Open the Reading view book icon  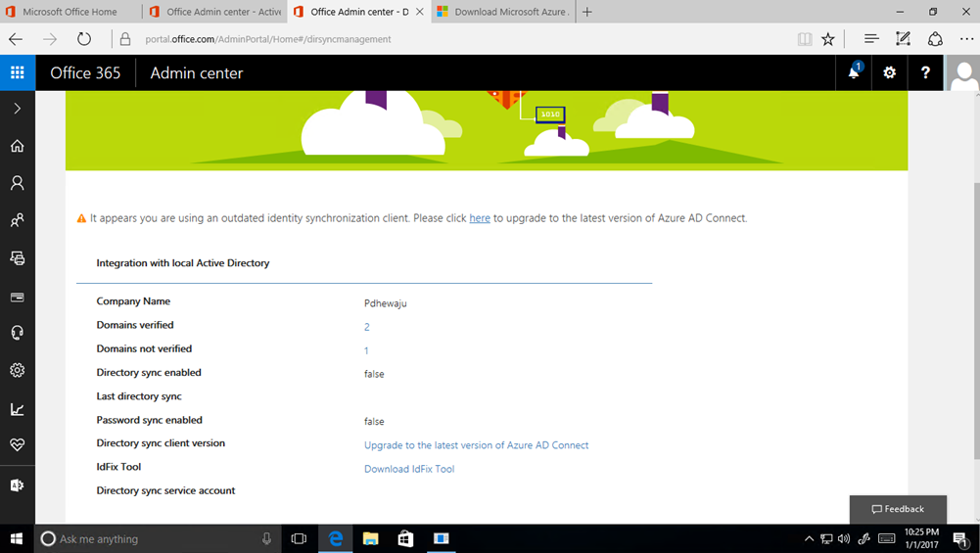[x=805, y=39]
